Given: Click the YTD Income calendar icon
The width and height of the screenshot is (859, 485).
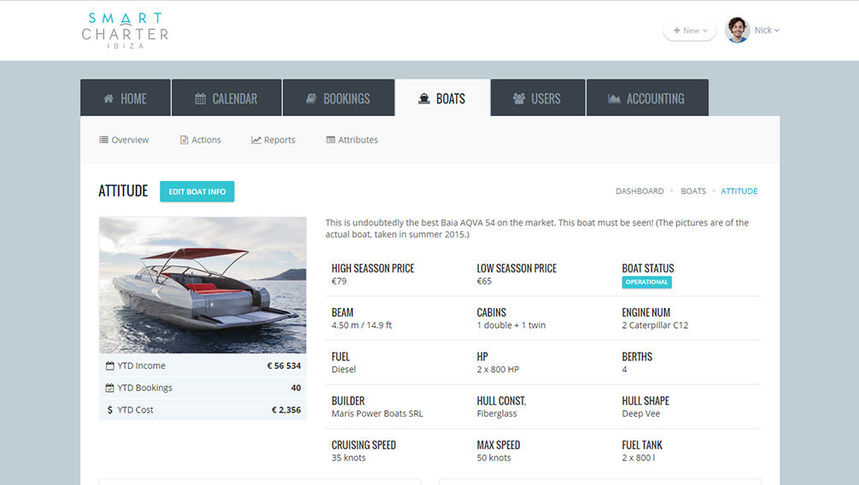Looking at the screenshot, I should click(110, 366).
